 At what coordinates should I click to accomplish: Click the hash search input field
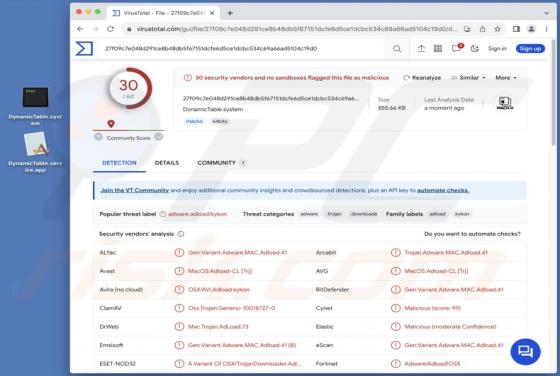(x=246, y=49)
